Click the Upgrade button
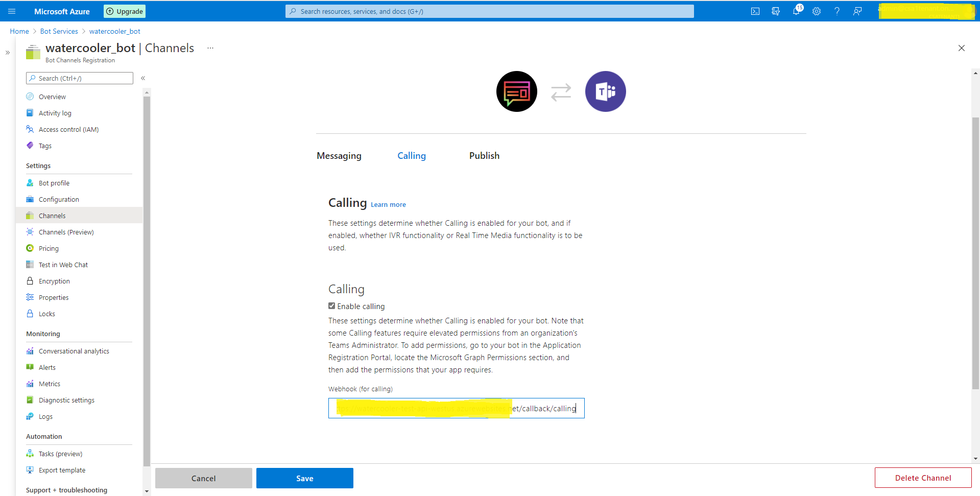 pos(125,11)
